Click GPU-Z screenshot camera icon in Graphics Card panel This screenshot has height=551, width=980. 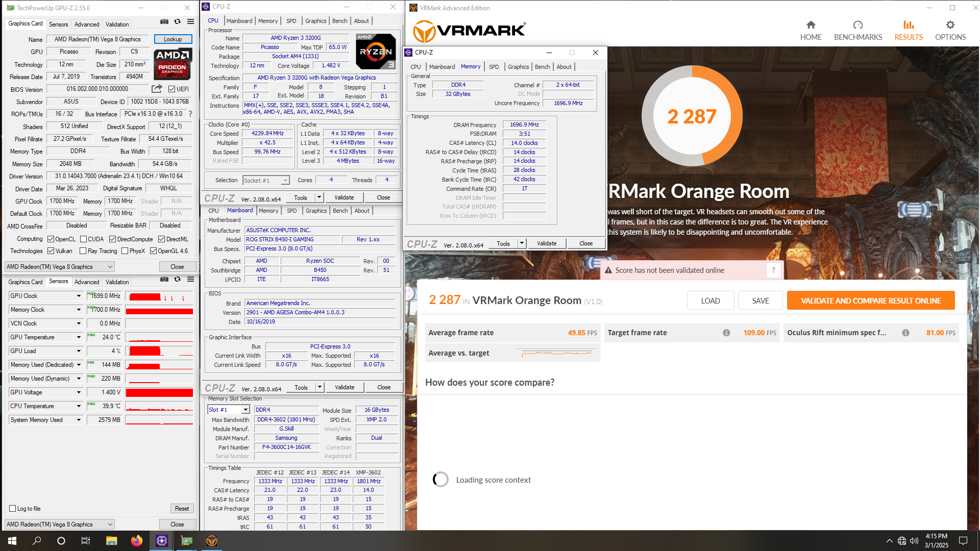coord(164,21)
